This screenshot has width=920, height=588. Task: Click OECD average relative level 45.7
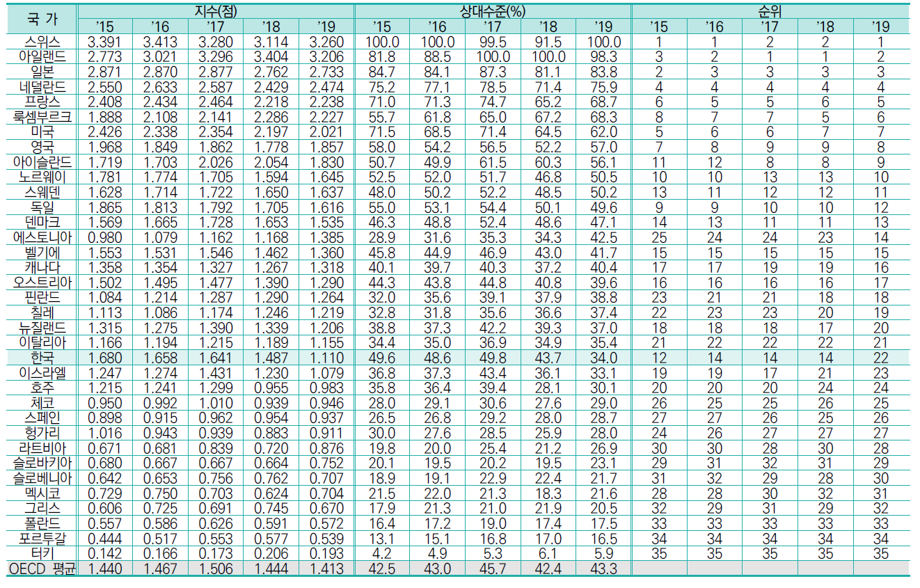pyautogui.click(x=491, y=569)
